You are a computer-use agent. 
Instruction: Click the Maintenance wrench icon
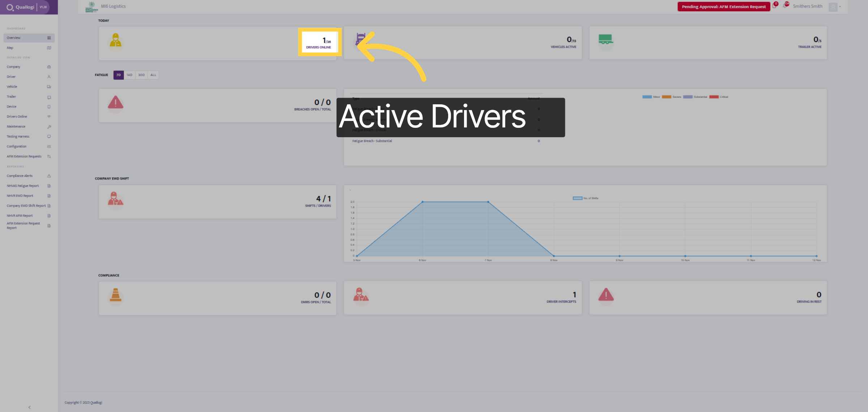49,127
